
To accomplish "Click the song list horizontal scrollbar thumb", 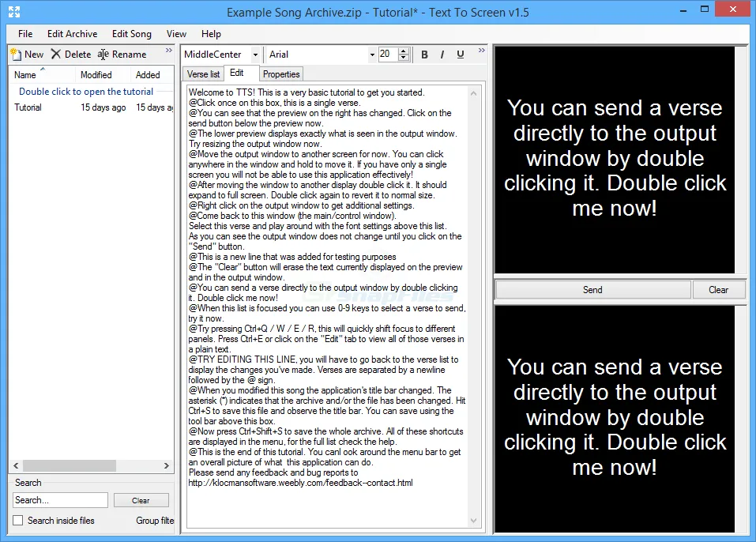I will coord(70,465).
